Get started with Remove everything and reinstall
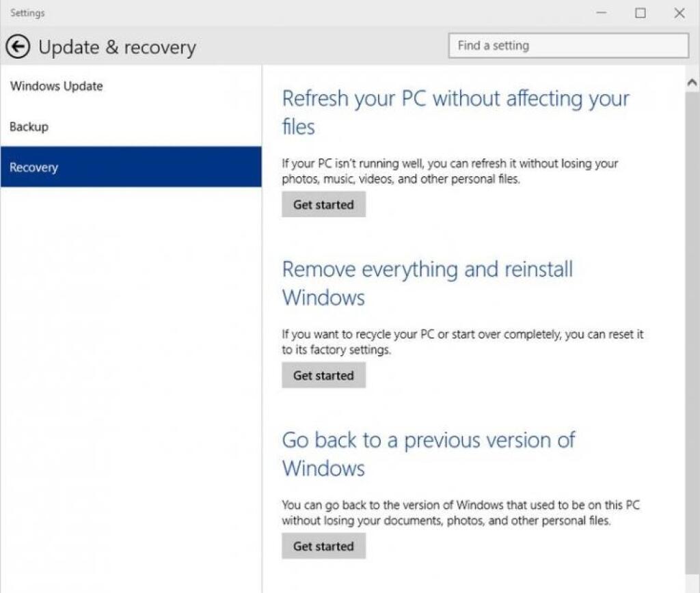 pyautogui.click(x=323, y=375)
